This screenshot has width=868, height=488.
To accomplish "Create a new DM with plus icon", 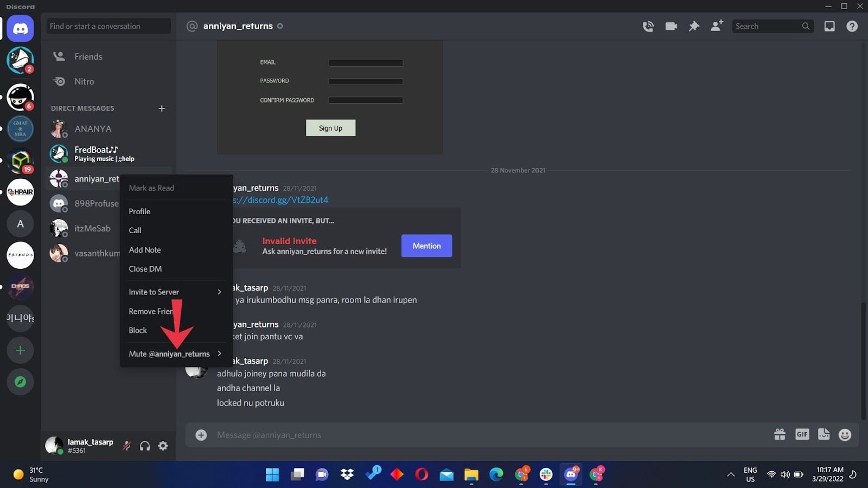I will [x=162, y=108].
